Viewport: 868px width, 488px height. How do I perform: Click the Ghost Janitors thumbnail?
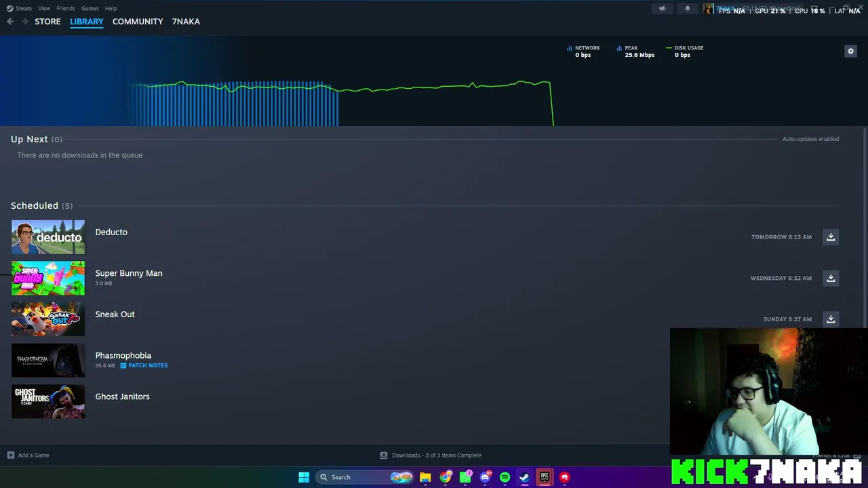(x=48, y=401)
